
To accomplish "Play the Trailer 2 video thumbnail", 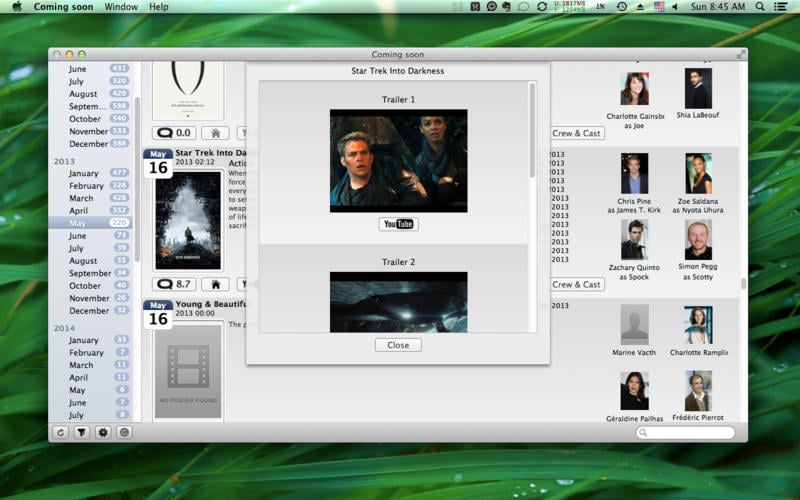I will 398,302.
